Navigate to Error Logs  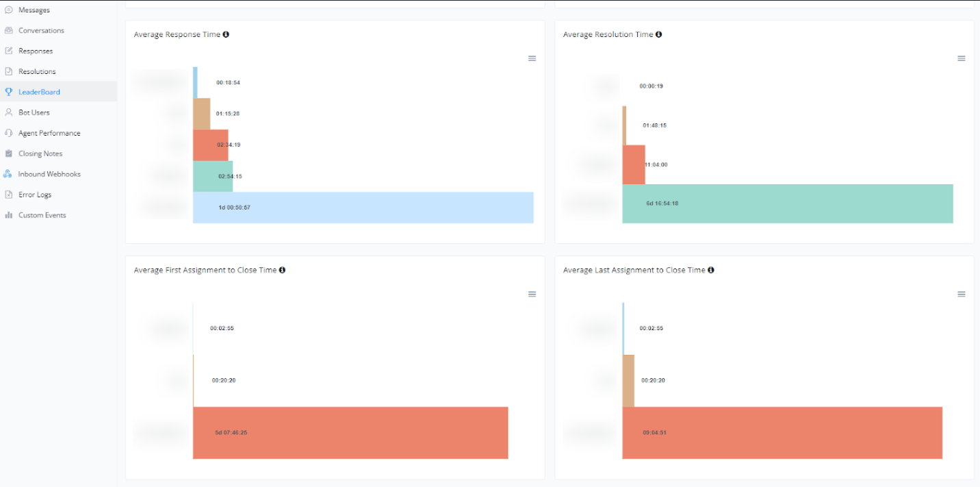[35, 195]
